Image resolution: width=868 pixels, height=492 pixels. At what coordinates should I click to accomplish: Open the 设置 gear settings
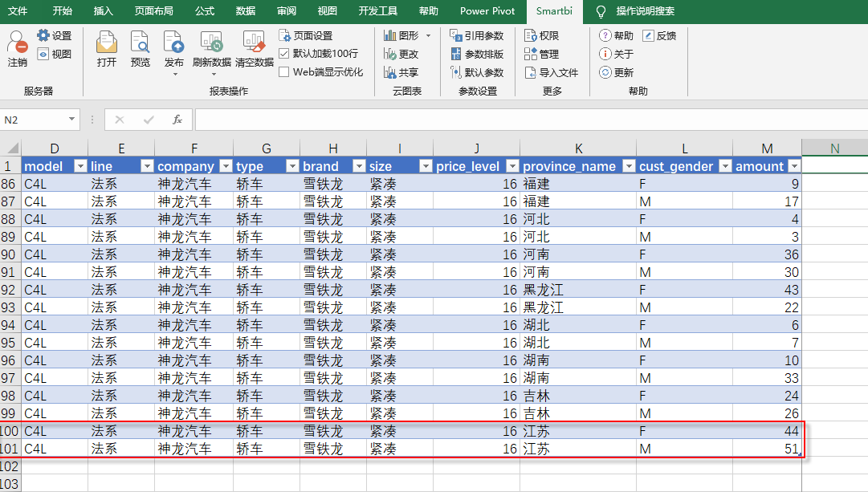coord(55,35)
